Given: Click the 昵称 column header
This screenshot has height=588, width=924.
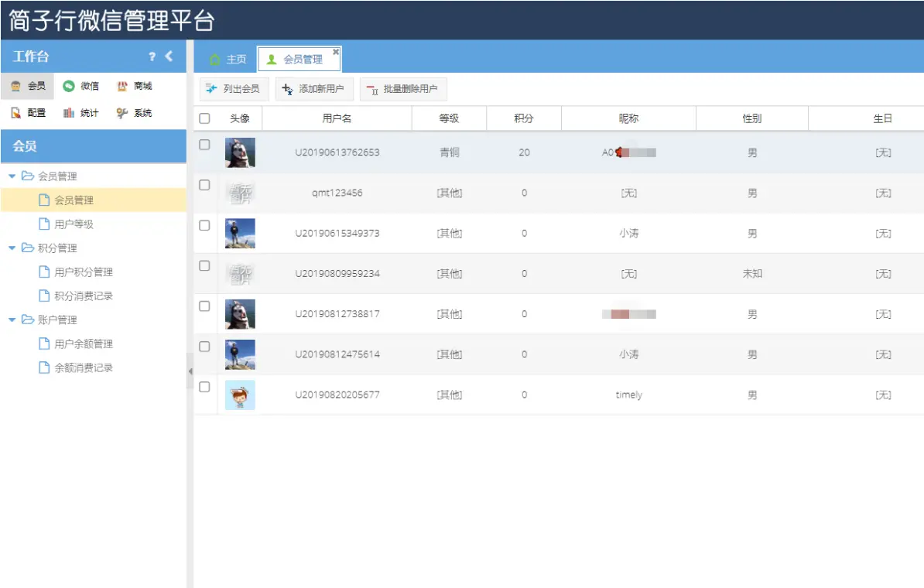Looking at the screenshot, I should click(x=628, y=118).
